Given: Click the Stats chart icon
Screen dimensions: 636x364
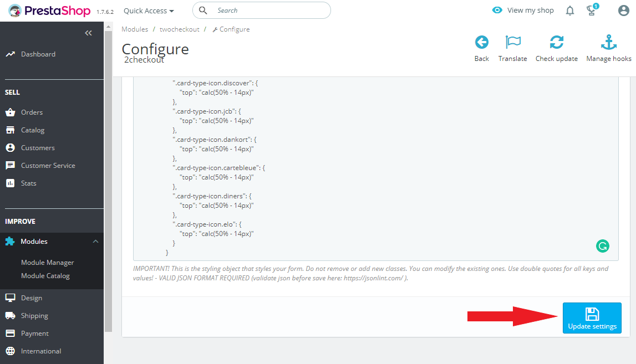Looking at the screenshot, I should [10, 183].
